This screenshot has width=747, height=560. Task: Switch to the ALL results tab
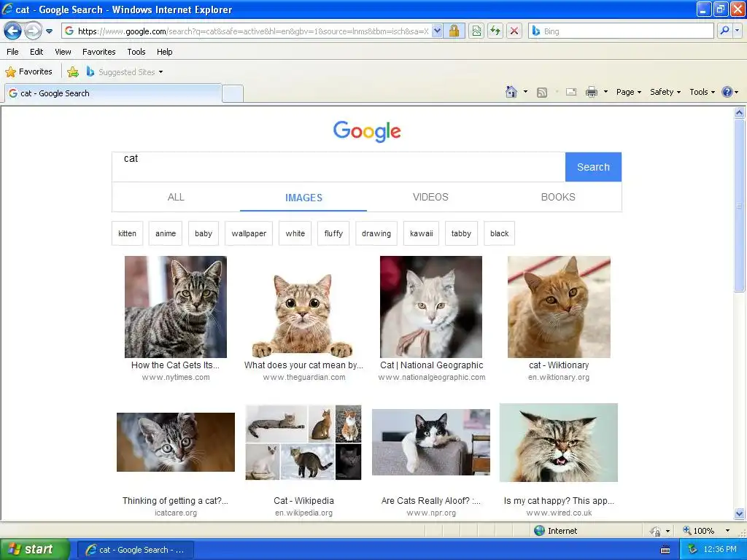(176, 197)
